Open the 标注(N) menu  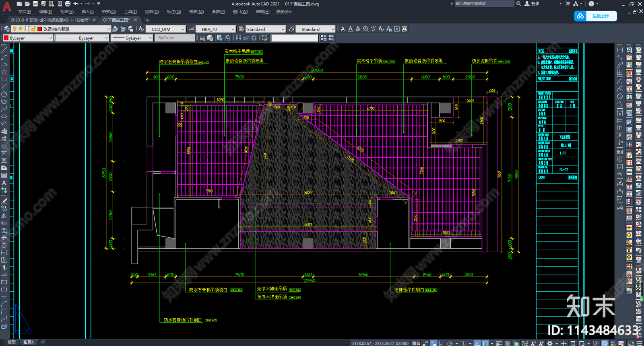point(174,12)
